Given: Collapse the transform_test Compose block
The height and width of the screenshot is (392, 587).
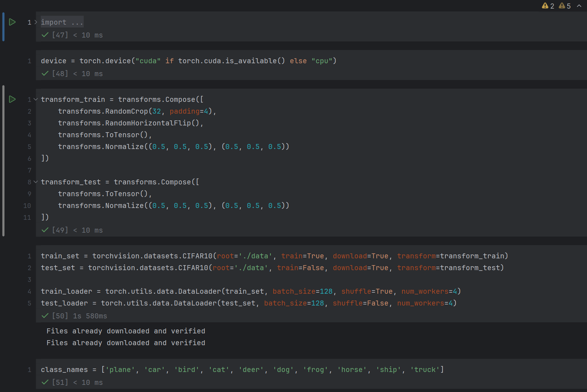Looking at the screenshot, I should [x=36, y=182].
